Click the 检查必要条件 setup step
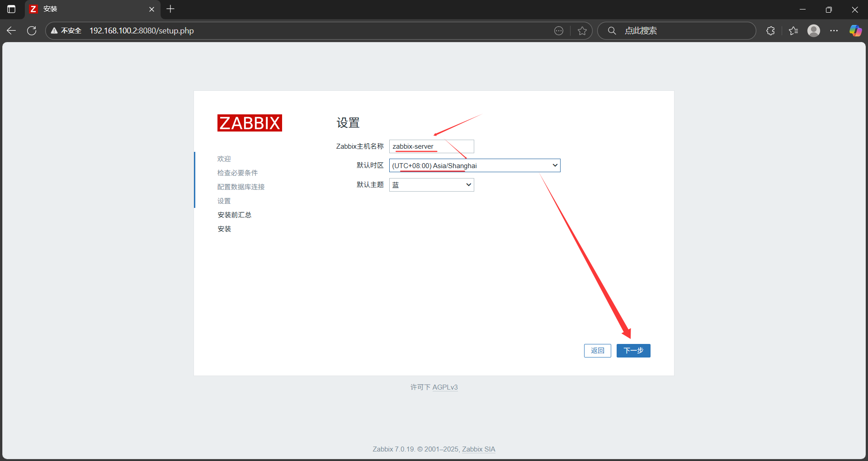868x461 pixels. pos(237,173)
